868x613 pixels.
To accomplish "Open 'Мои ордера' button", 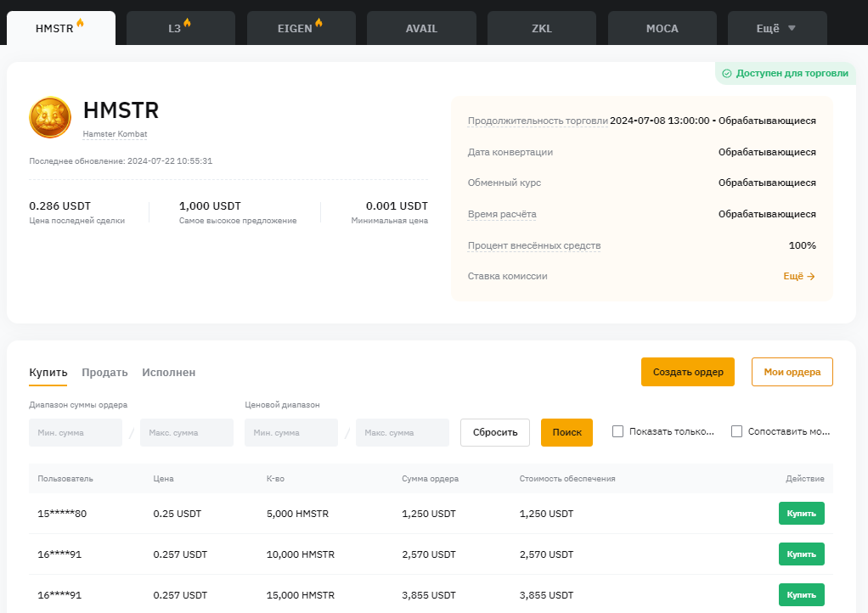I will pyautogui.click(x=792, y=372).
